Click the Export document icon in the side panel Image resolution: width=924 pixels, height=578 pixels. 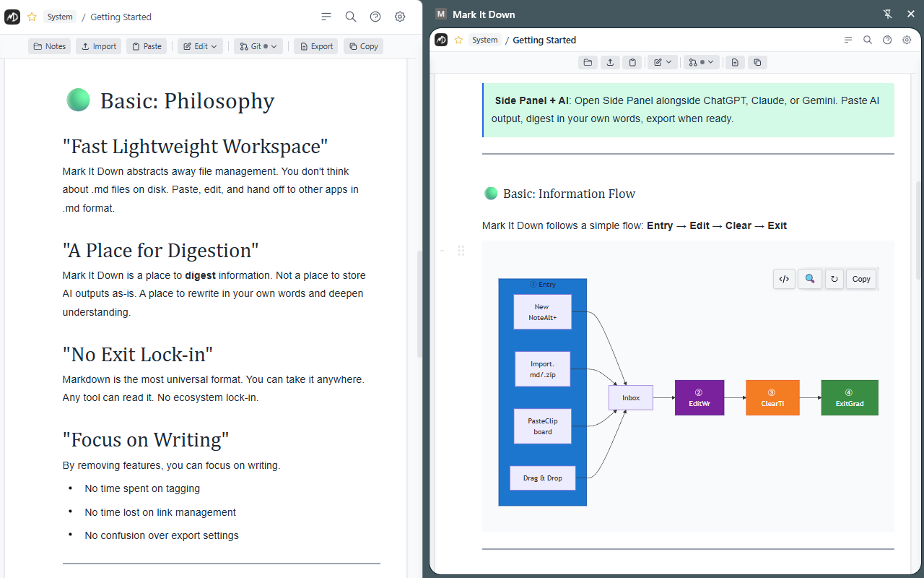(735, 62)
